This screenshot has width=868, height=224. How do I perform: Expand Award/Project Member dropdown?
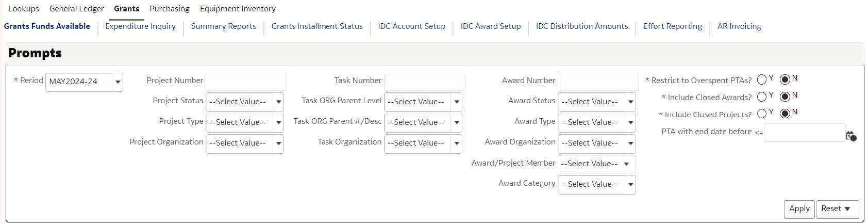coord(626,164)
